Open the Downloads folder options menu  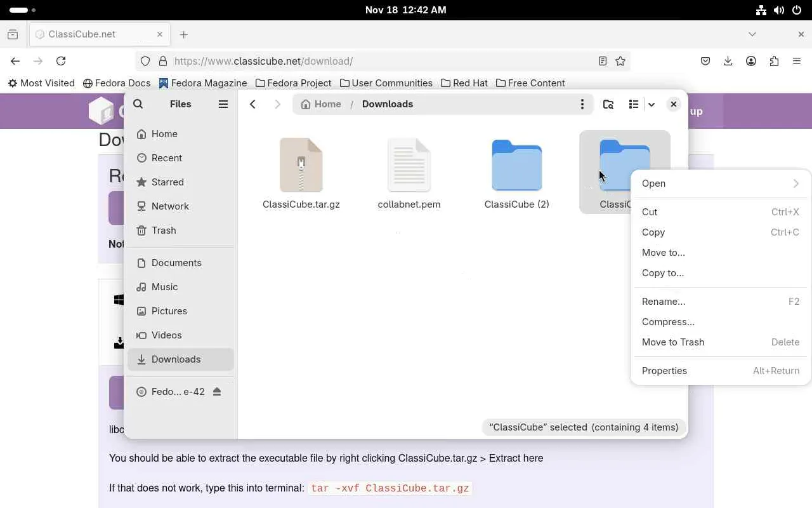pyautogui.click(x=582, y=104)
